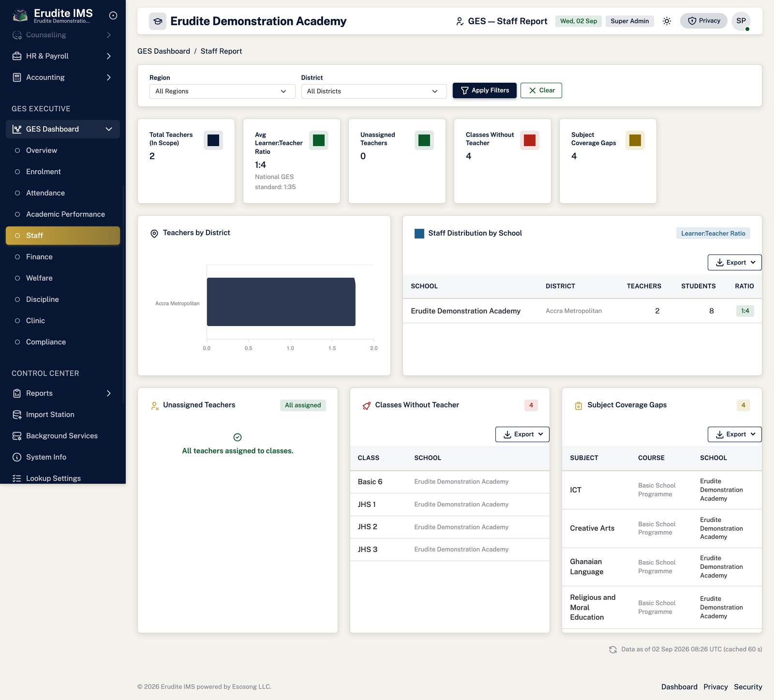Click the green check circle icon
Image resolution: width=774 pixels, height=700 pixels.
(x=238, y=437)
